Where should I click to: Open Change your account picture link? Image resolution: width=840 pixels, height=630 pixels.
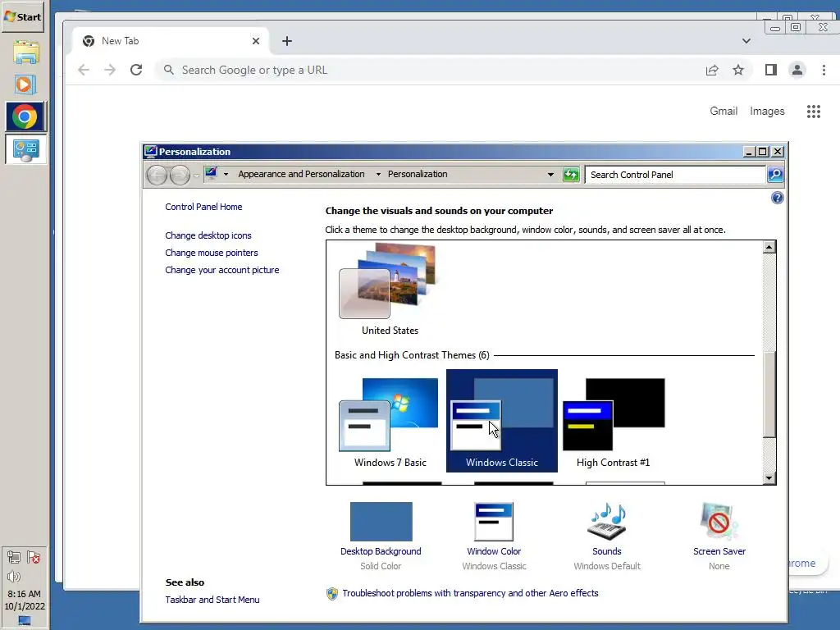click(221, 270)
